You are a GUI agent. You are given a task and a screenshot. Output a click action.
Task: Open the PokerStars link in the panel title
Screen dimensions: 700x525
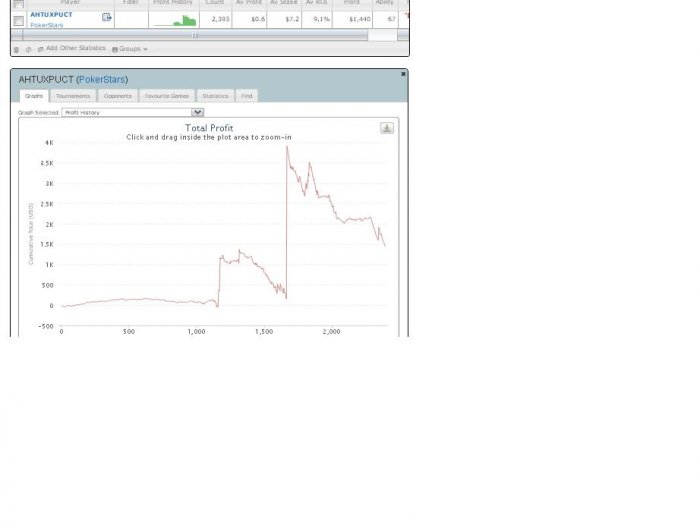(x=102, y=79)
